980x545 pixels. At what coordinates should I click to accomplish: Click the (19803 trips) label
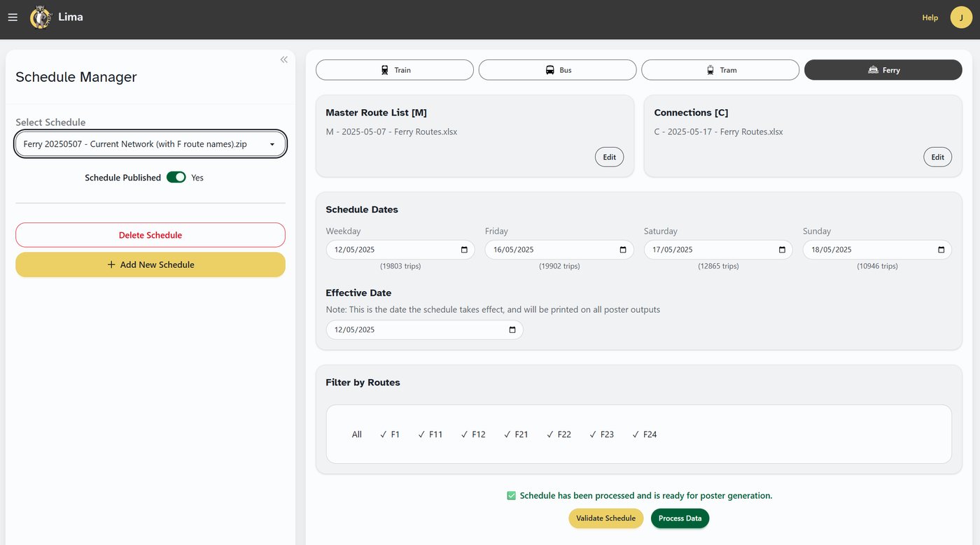(400, 266)
